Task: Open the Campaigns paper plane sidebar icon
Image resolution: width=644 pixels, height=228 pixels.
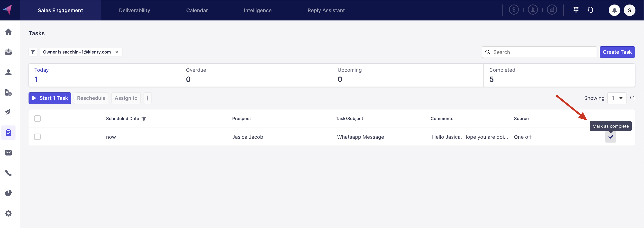Action: pos(9,112)
